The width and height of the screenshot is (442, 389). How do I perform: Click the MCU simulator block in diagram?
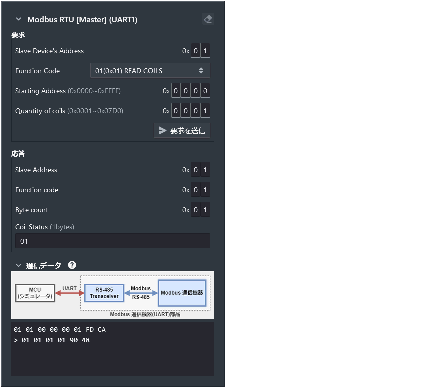(x=35, y=293)
